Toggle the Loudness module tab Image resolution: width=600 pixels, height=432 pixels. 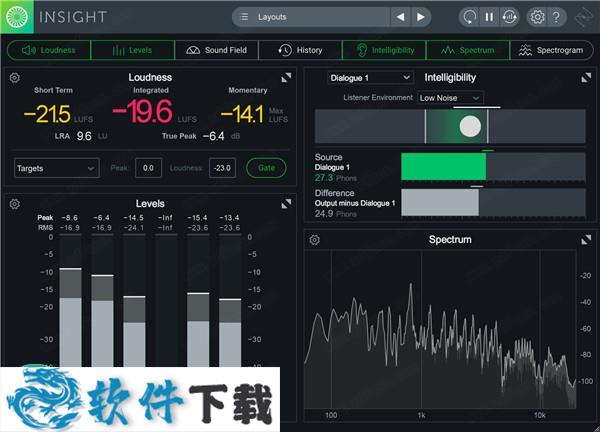coord(49,50)
